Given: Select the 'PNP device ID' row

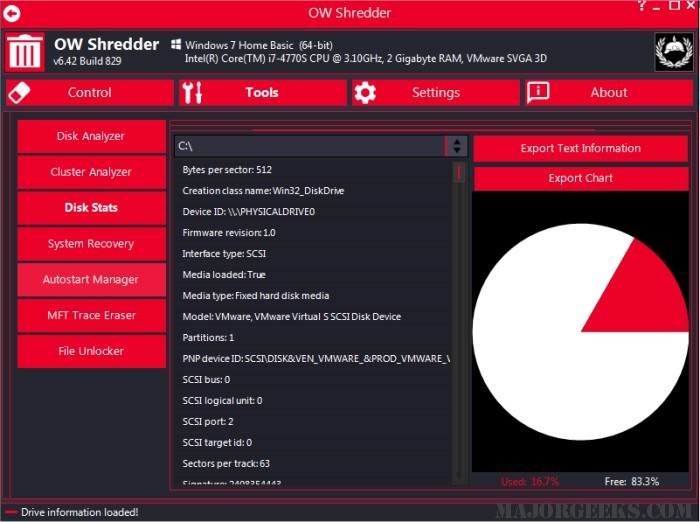Looking at the screenshot, I should click(312, 359).
